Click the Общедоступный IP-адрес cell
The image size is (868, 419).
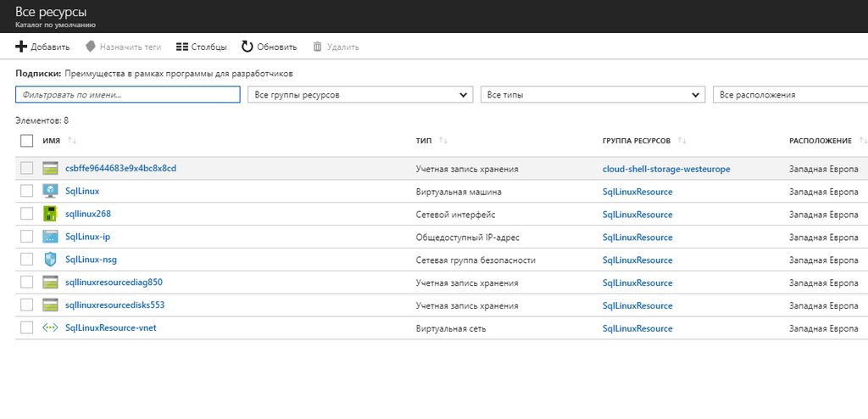[468, 237]
